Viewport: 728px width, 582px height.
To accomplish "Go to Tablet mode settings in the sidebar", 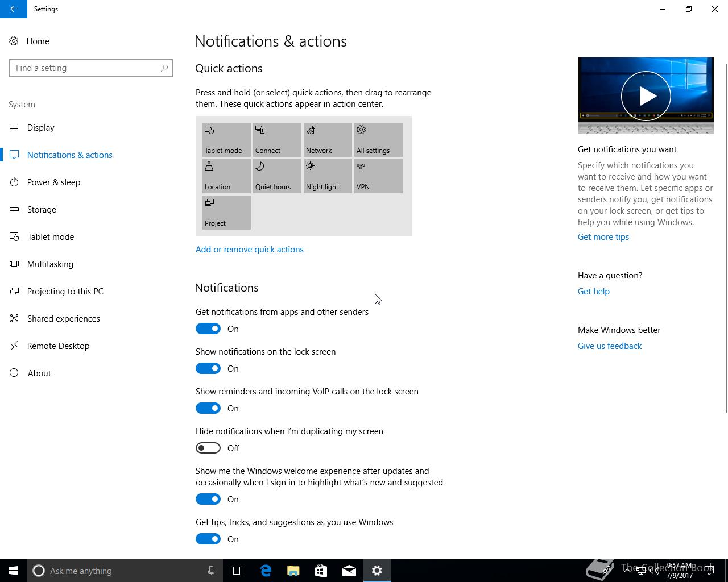I will click(x=91, y=236).
